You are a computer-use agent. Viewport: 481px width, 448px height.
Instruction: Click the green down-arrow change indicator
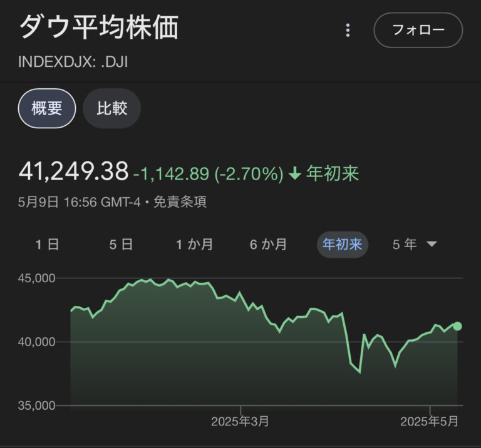295,173
